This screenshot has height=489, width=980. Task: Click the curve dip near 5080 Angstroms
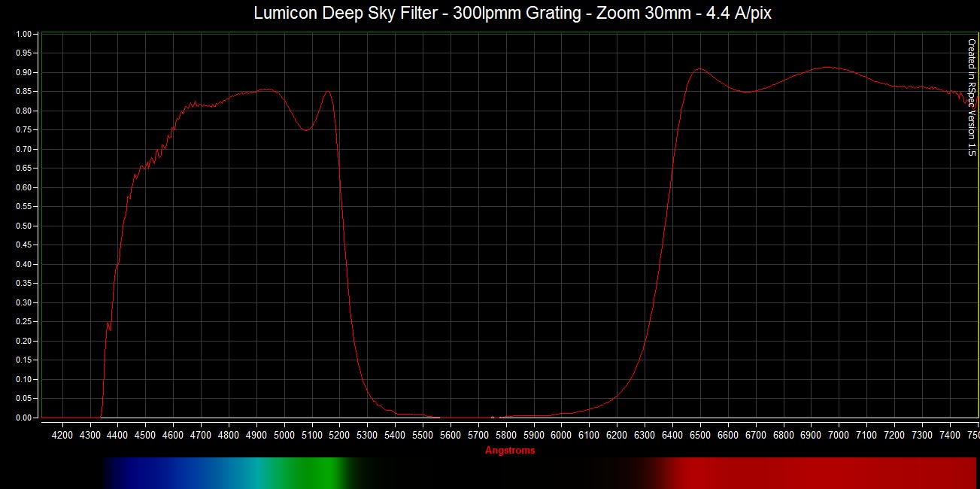pos(305,130)
